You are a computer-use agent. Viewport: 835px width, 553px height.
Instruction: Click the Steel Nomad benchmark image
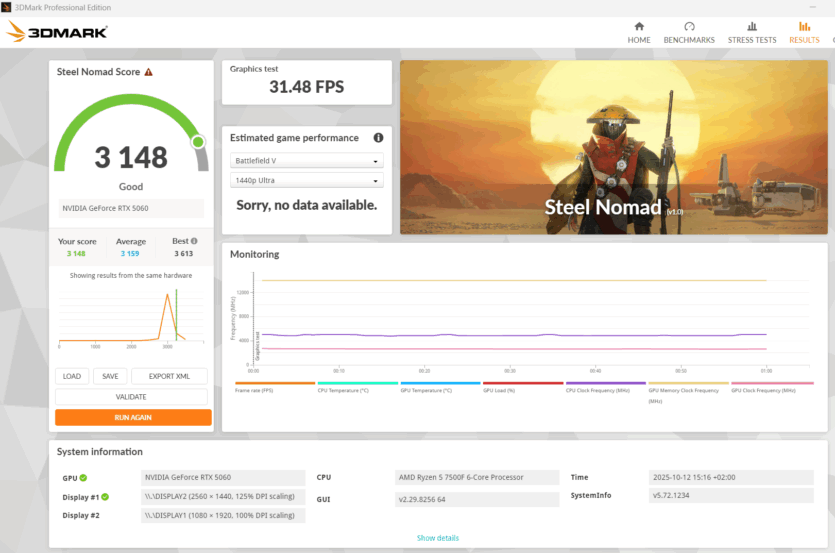coord(613,147)
